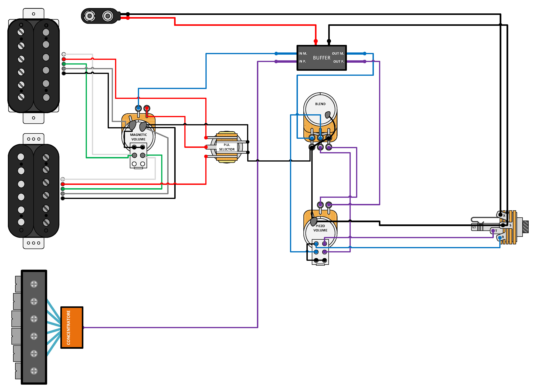Image resolution: width=555 pixels, height=392 pixels.
Task: Click white wire terminal of upper pickup
Action: point(64,54)
